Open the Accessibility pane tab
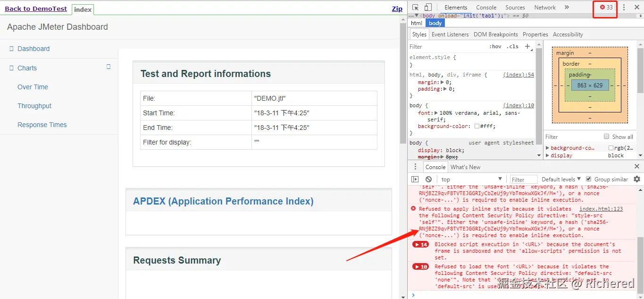The height and width of the screenshot is (299, 644). point(568,34)
